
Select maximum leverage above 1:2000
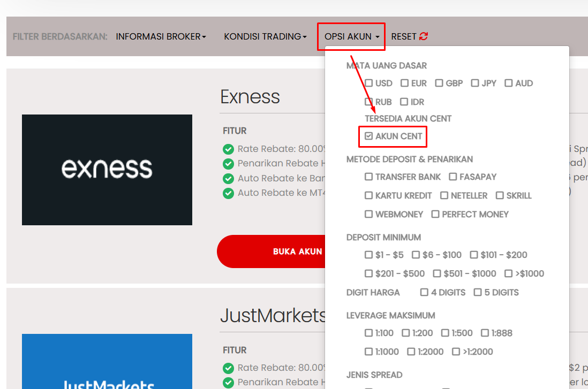pyautogui.click(x=456, y=352)
